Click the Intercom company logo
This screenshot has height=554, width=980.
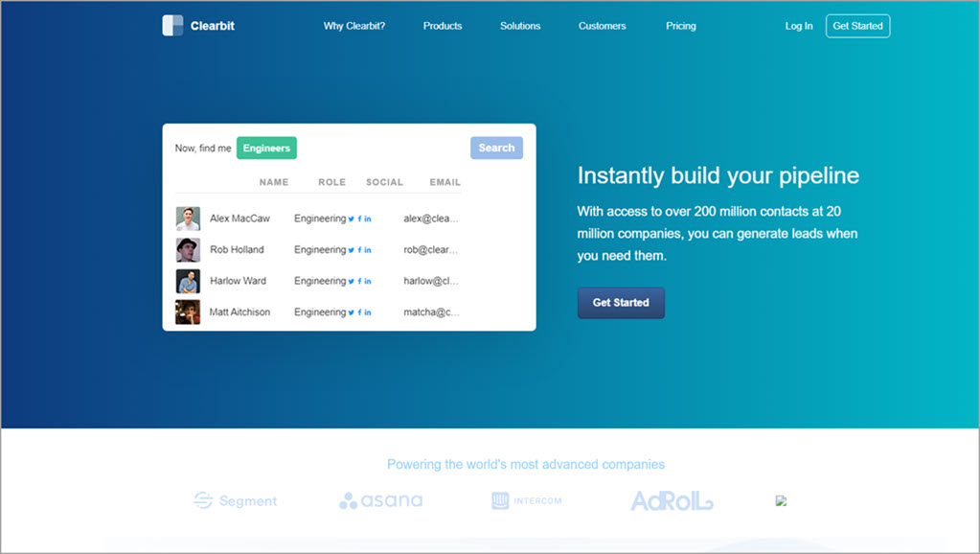pyautogui.click(x=526, y=500)
